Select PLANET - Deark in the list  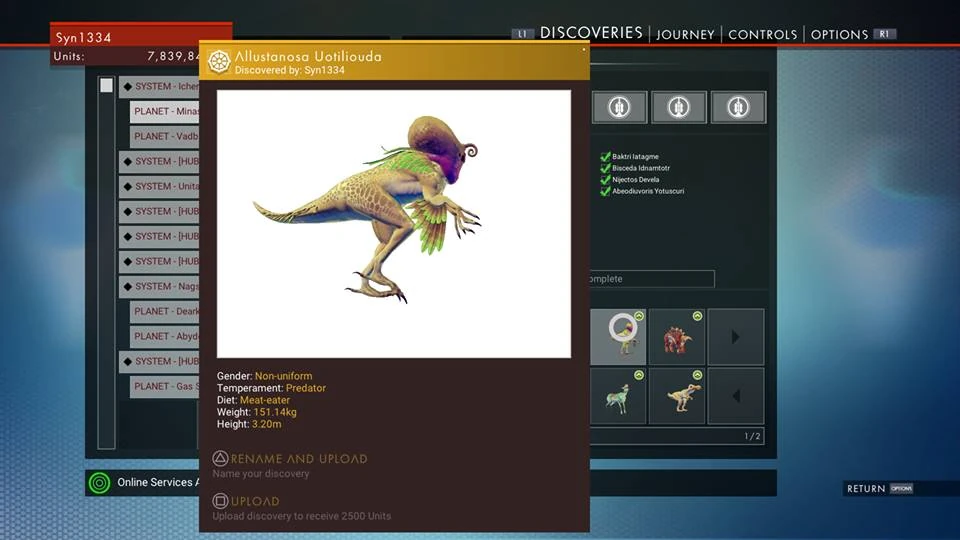165,312
